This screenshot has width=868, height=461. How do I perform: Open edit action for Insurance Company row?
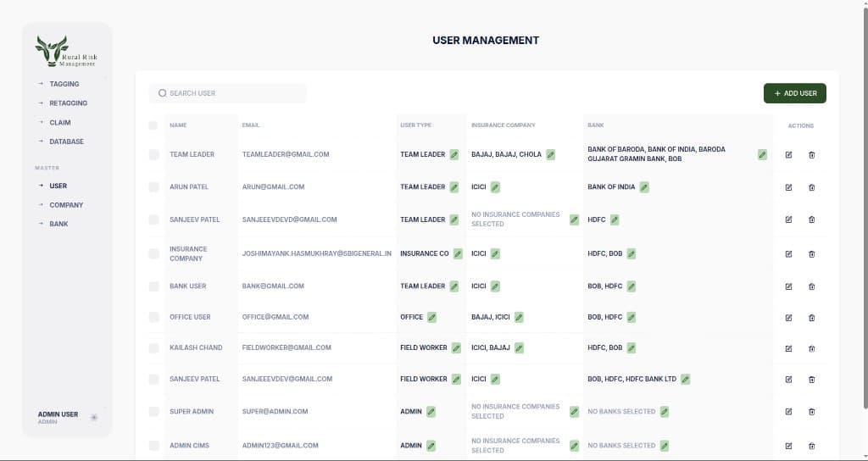788,254
